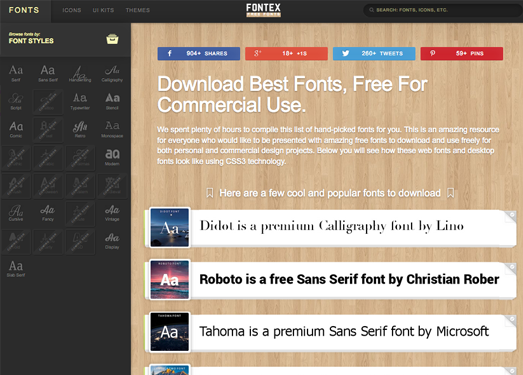523x375 pixels.
Task: Pin using the 59+ Pins button
Action: tap(462, 53)
